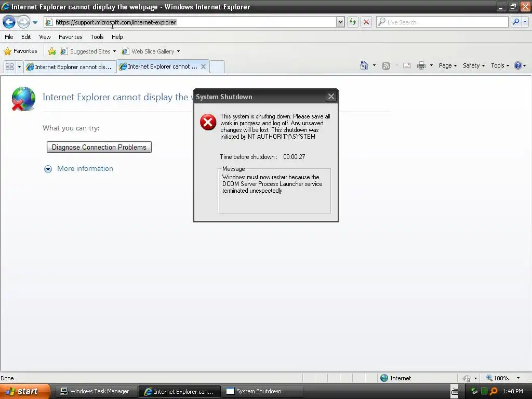Click the Web Slice Gallery link
This screenshot has height=399, width=532.
click(x=153, y=51)
